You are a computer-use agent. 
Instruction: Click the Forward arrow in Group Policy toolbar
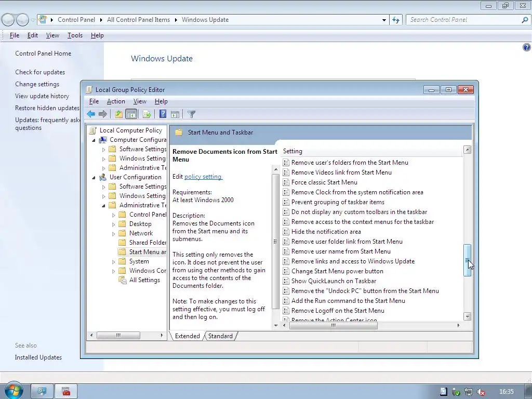[103, 114]
